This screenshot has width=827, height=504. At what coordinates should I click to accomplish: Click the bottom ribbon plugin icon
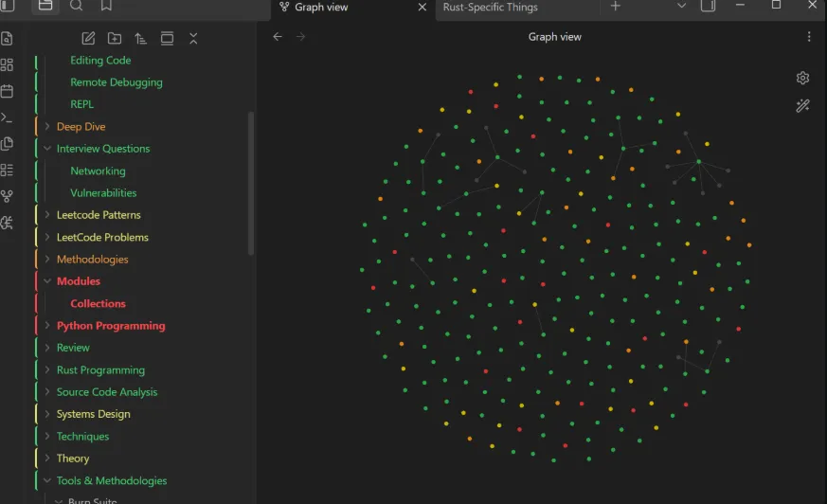[7, 223]
